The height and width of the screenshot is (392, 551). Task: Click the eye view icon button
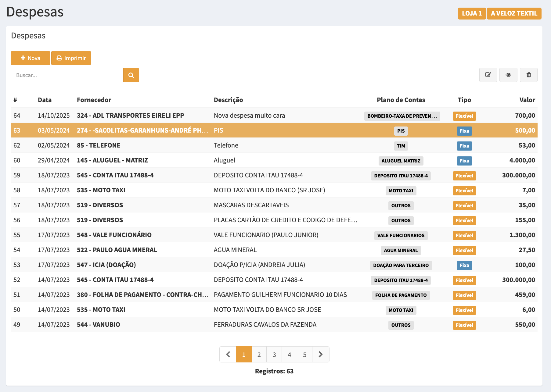tap(508, 75)
